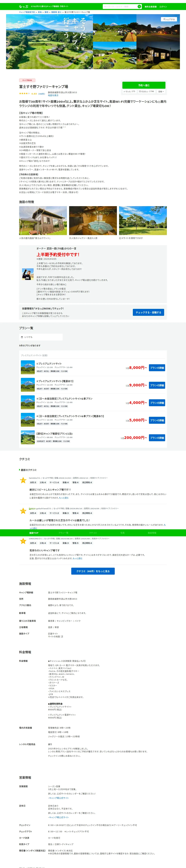Click the 最新のクチコミ heading marker
186x868 pixels.
click(x=20, y=470)
